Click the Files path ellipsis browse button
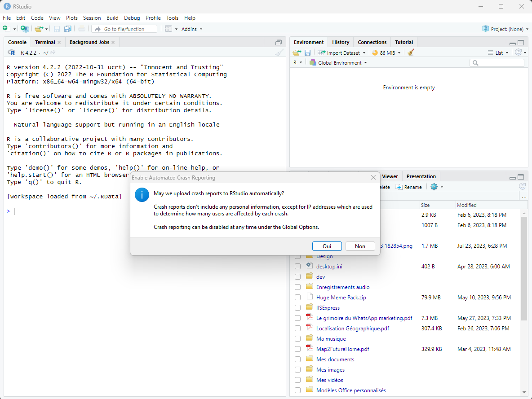This screenshot has width=532, height=399. point(524,197)
